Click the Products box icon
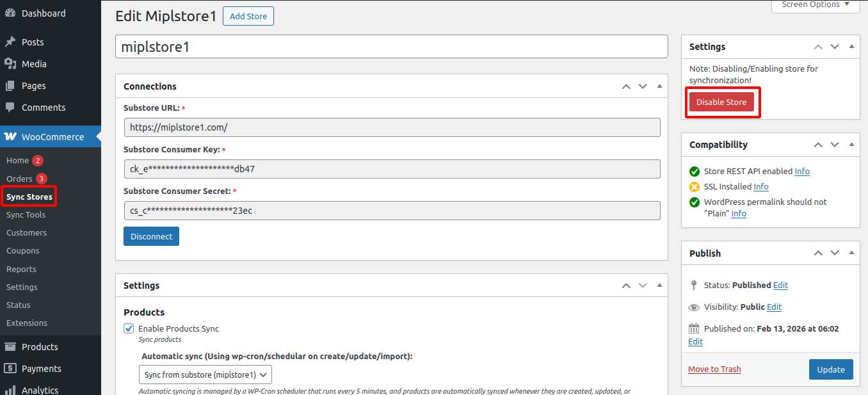Screen dimensions: 868x395 click(x=10, y=347)
